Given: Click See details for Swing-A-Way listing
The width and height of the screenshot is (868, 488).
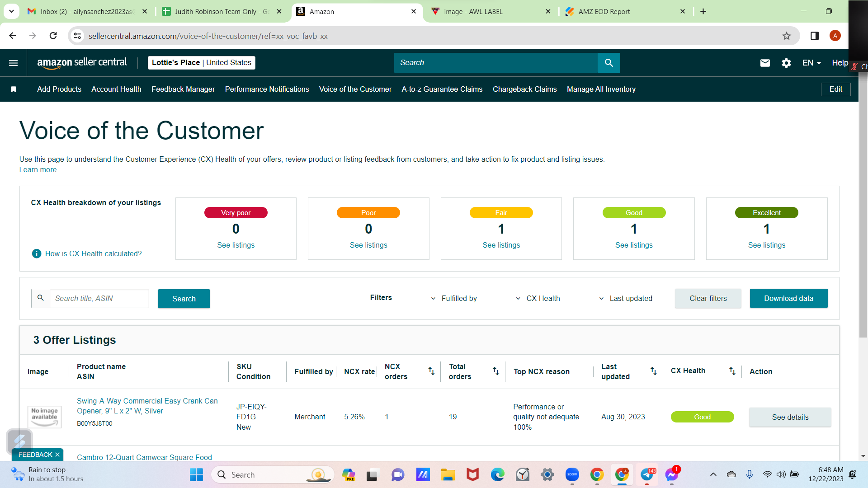Looking at the screenshot, I should click(790, 417).
